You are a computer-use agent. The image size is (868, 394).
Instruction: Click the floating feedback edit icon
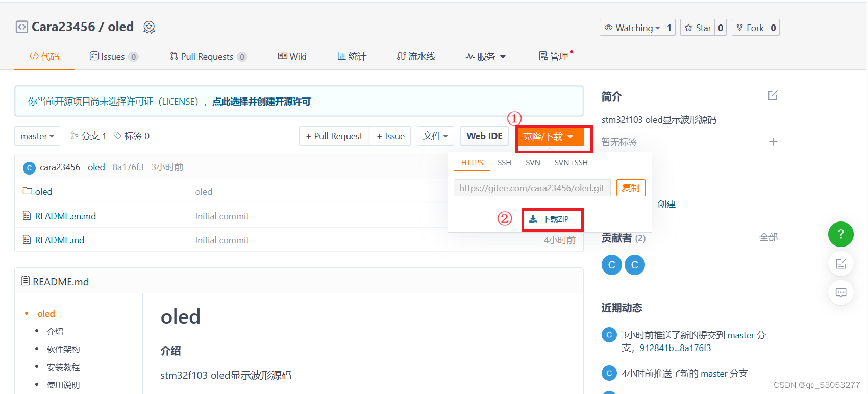(x=840, y=264)
